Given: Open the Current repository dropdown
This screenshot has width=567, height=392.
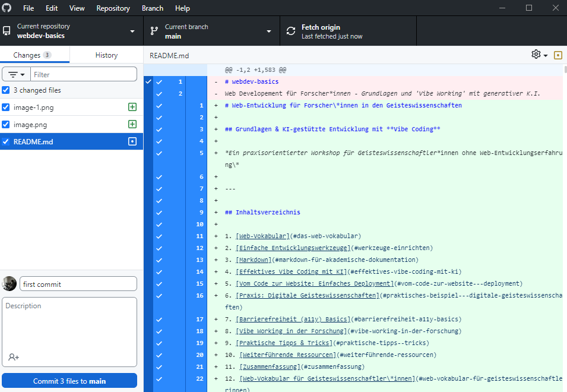Looking at the screenshot, I should pos(71,31).
